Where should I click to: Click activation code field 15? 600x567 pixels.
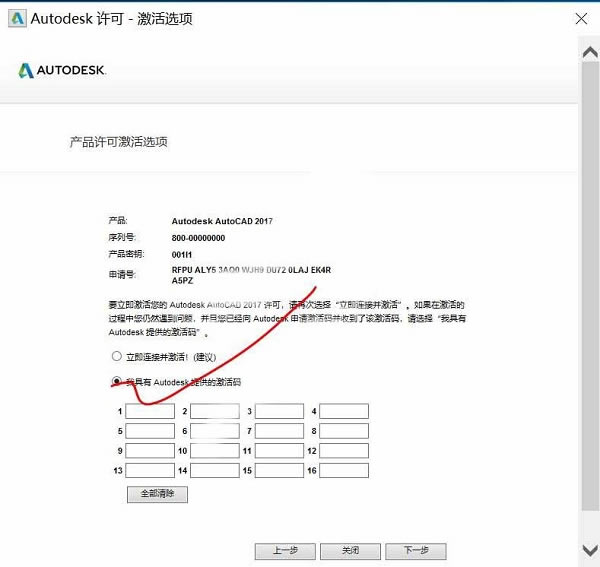[279, 471]
